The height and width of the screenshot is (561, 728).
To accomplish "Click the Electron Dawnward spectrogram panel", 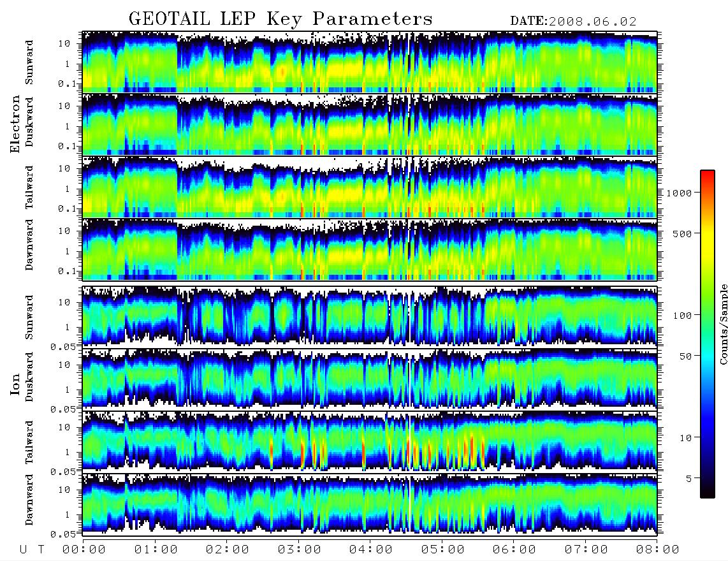I will 370,250.
